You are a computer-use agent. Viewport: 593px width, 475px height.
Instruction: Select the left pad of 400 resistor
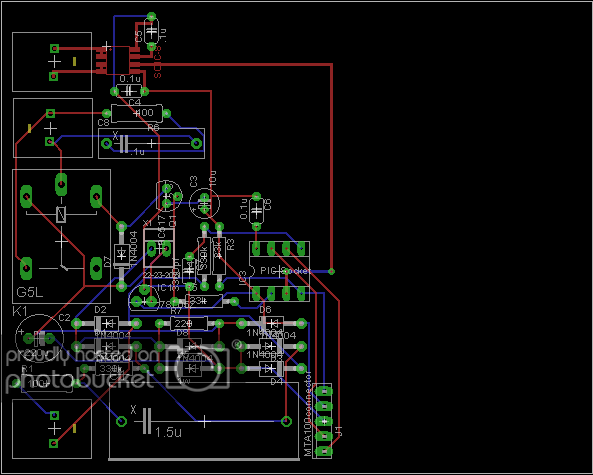(107, 113)
